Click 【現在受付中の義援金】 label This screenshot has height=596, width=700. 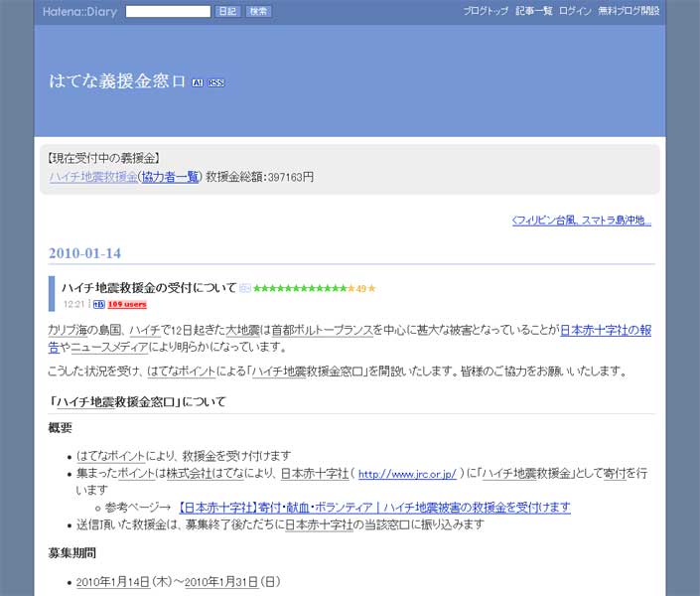pos(103,158)
